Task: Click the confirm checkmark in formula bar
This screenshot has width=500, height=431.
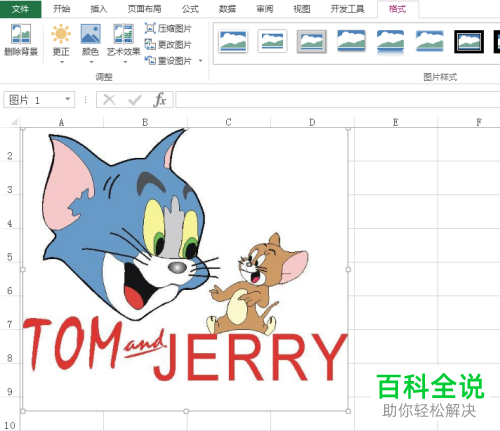Action: pyautogui.click(x=135, y=100)
